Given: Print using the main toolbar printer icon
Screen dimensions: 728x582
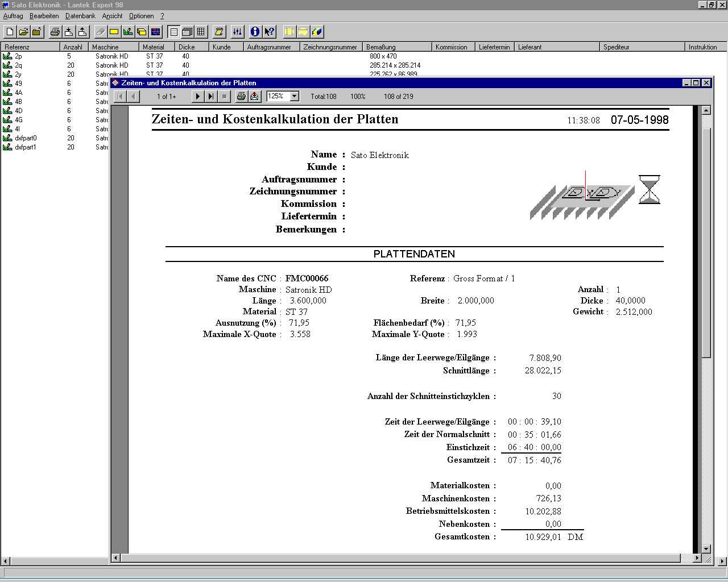Looking at the screenshot, I should point(55,32).
